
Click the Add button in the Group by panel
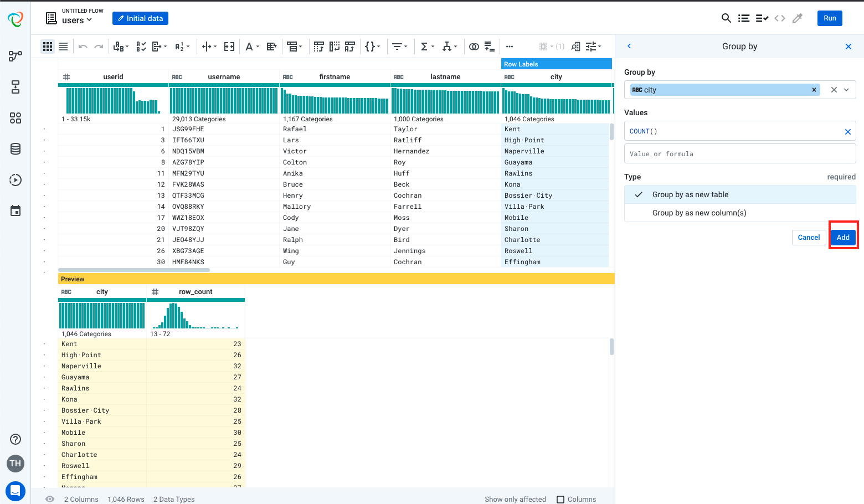click(843, 237)
